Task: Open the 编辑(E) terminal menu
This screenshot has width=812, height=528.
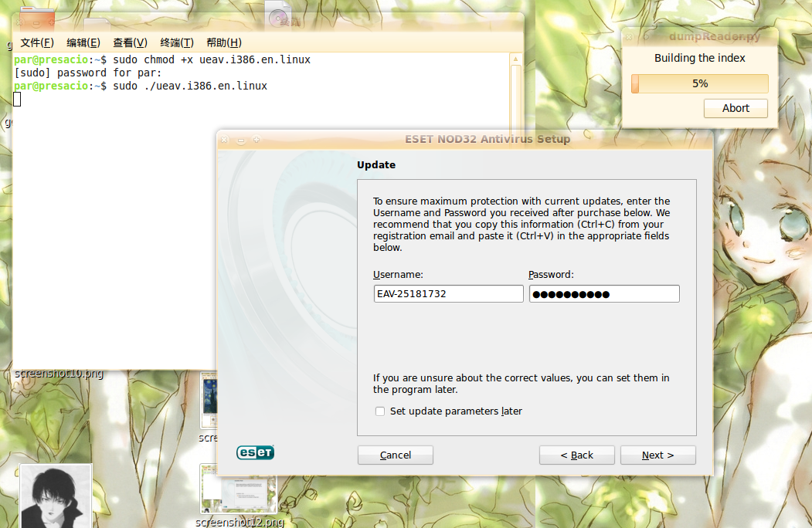Action: 83,43
